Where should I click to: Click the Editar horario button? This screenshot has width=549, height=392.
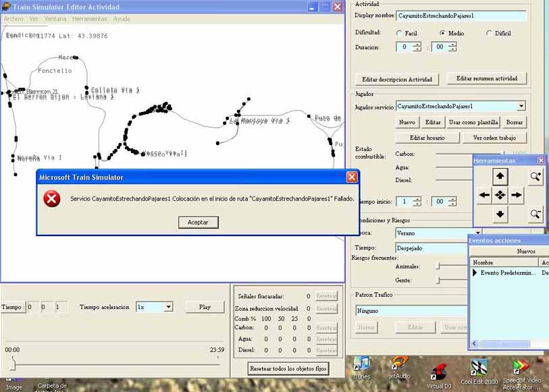[x=427, y=138]
